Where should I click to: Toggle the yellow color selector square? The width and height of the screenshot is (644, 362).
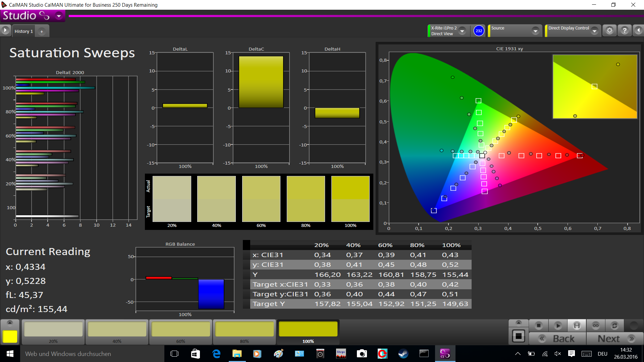10,336
